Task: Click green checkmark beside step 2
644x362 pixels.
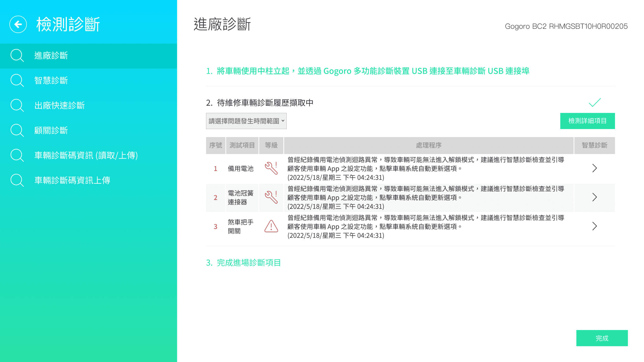Action: click(594, 103)
